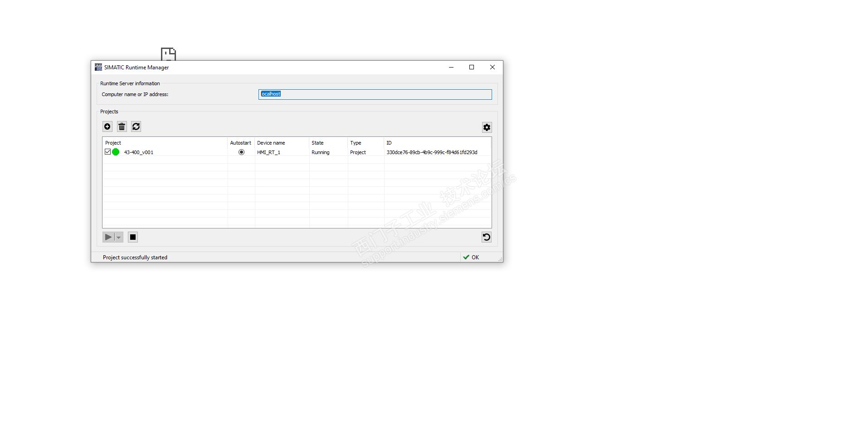Minimize the SIMATIC Runtime Manager window
The height and width of the screenshot is (427, 868).
[451, 67]
